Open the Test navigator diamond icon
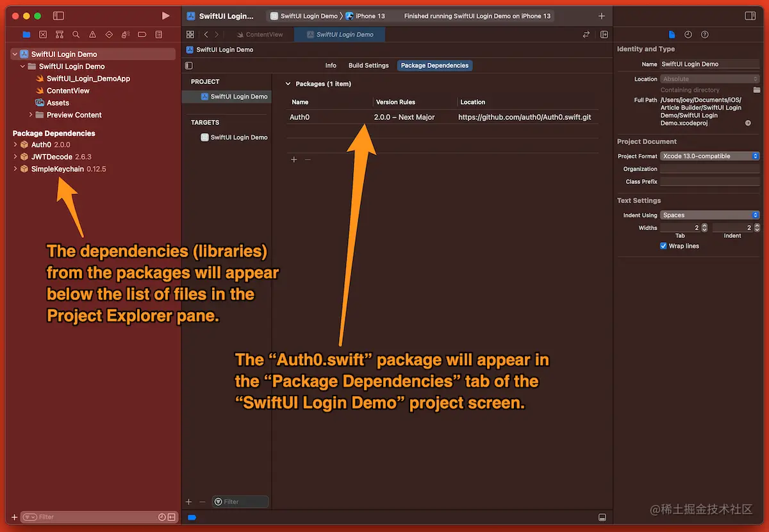This screenshot has height=532, width=769. (109, 35)
